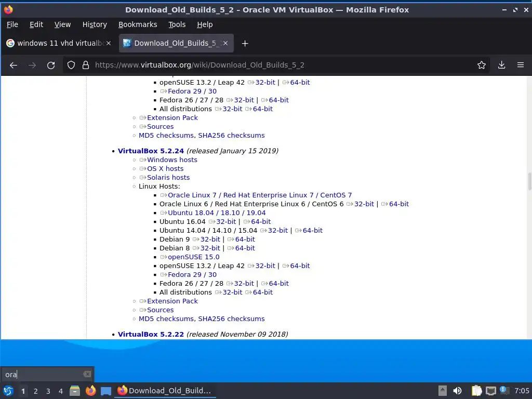Open the notification tray icon with badge
This screenshot has height=399, width=532.
tap(504, 390)
